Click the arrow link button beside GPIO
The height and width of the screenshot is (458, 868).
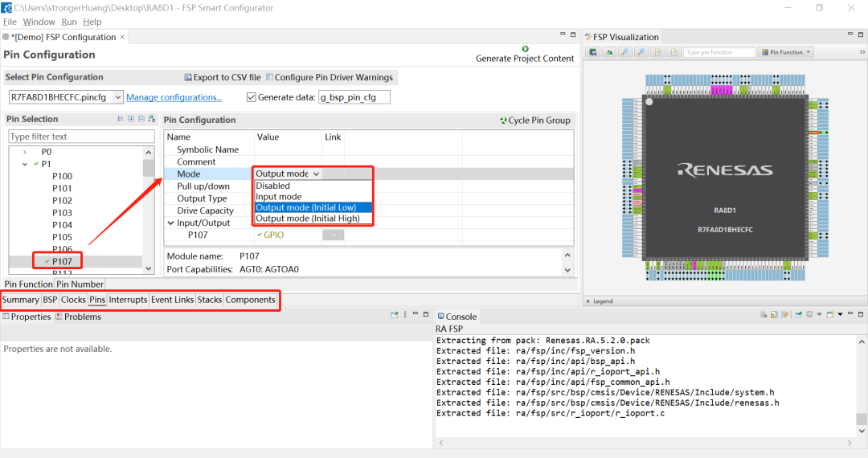tap(333, 235)
